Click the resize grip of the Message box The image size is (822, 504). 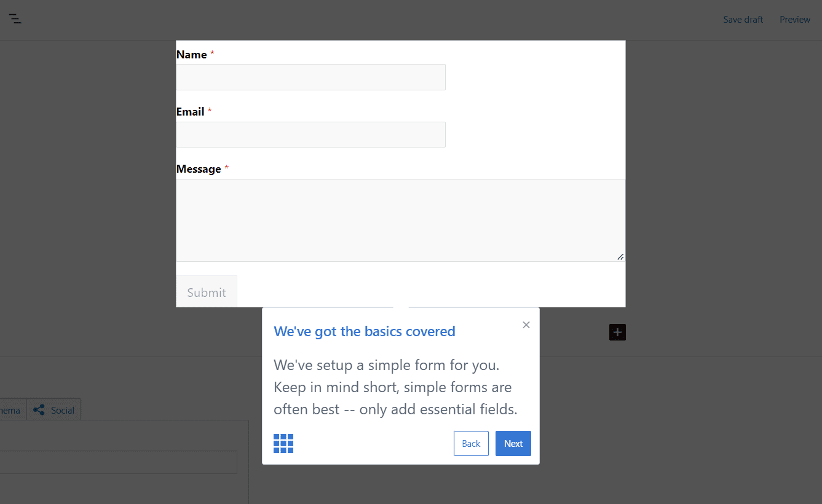620,258
